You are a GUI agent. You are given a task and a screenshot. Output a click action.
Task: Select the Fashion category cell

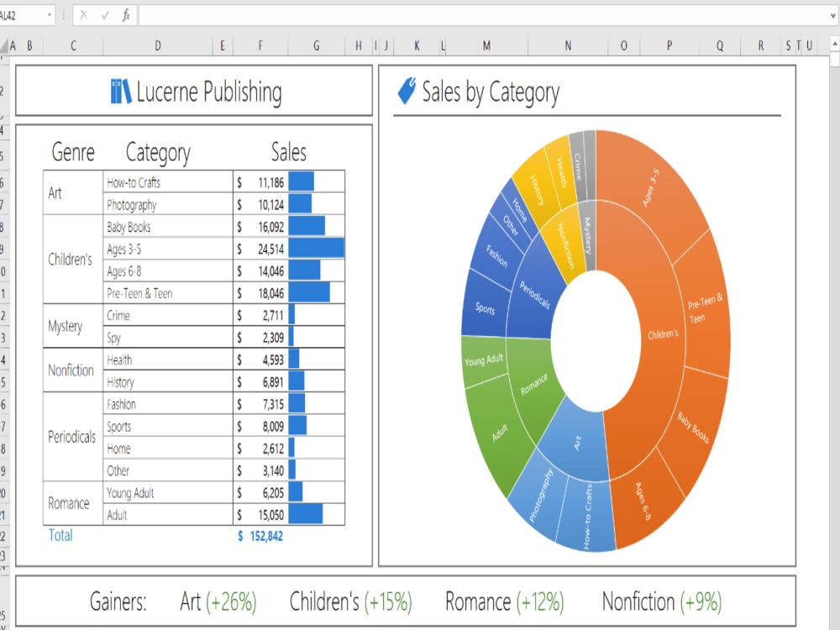pos(168,404)
